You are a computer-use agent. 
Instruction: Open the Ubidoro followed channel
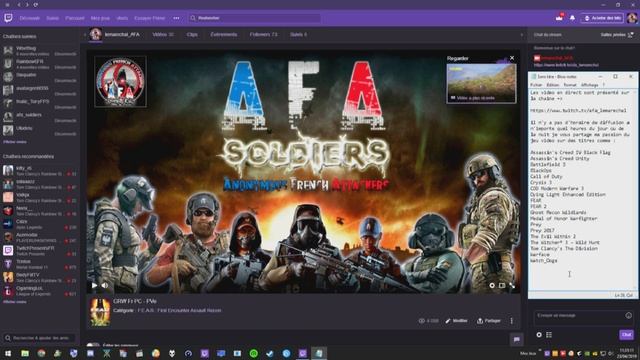40,130
